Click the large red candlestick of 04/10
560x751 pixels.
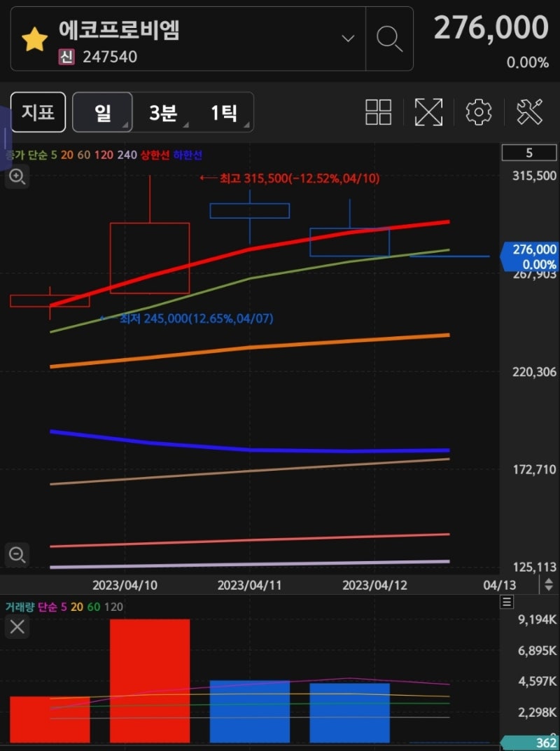click(150, 258)
